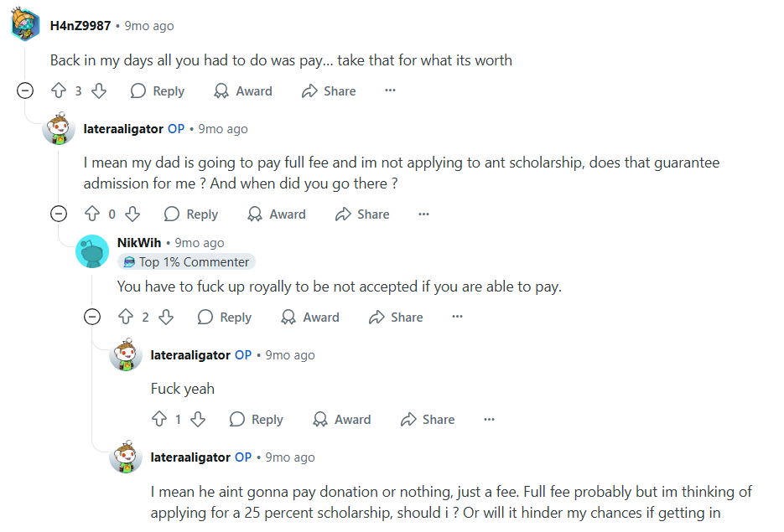The image size is (784, 532).
Task: Collapse lateraaligator's reply thread with 0 votes
Action: point(59,214)
